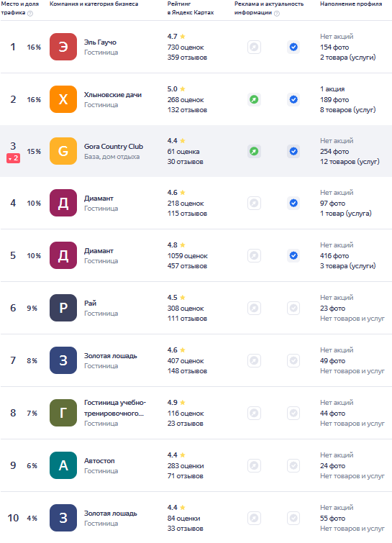392x543 pixels.
Task: Click the Рейтинг в Яндекс Картах column header
Action: pos(191,8)
